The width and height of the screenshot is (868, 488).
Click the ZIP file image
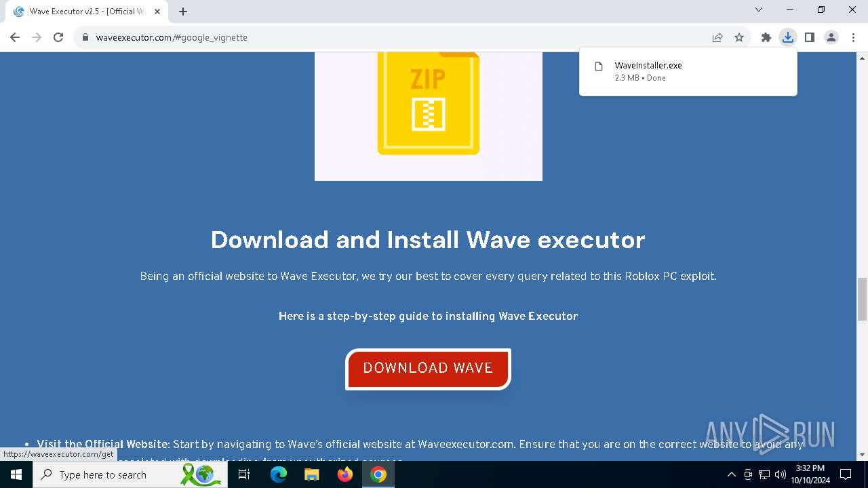(x=429, y=116)
